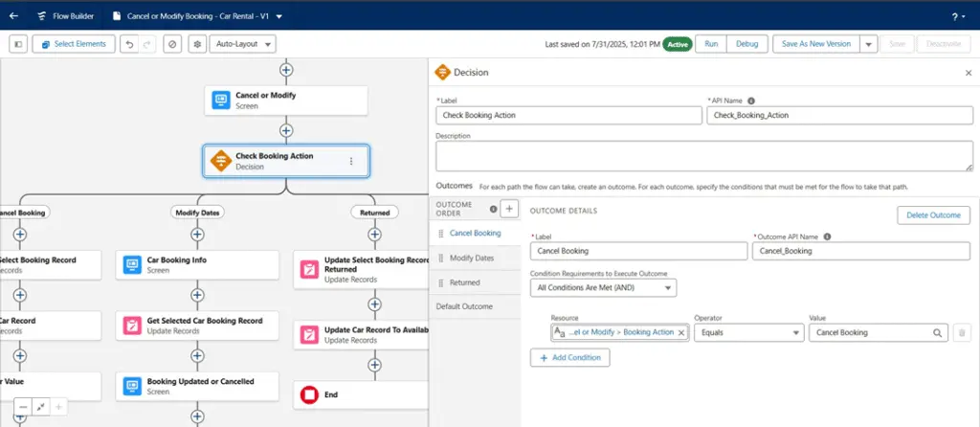Open the help question mark menu
The height and width of the screenshot is (427, 980).
coord(957,17)
